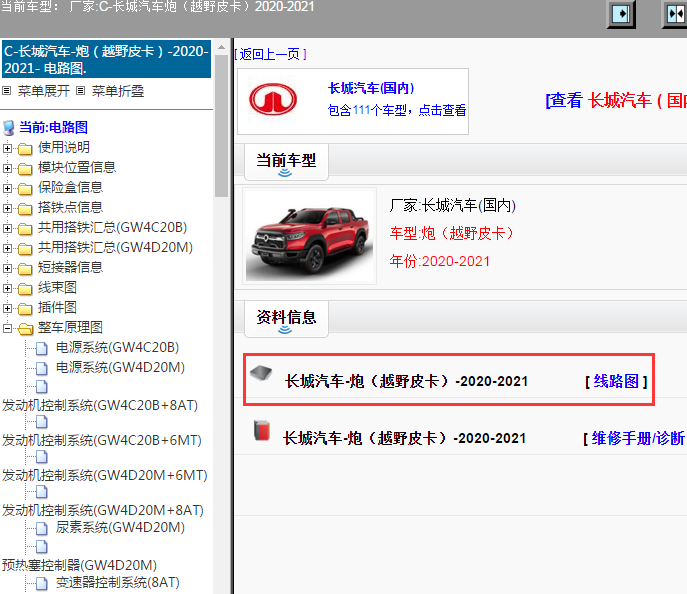
Task: Click the computer icon beside 当前:电路图
Action: pyautogui.click(x=9, y=128)
